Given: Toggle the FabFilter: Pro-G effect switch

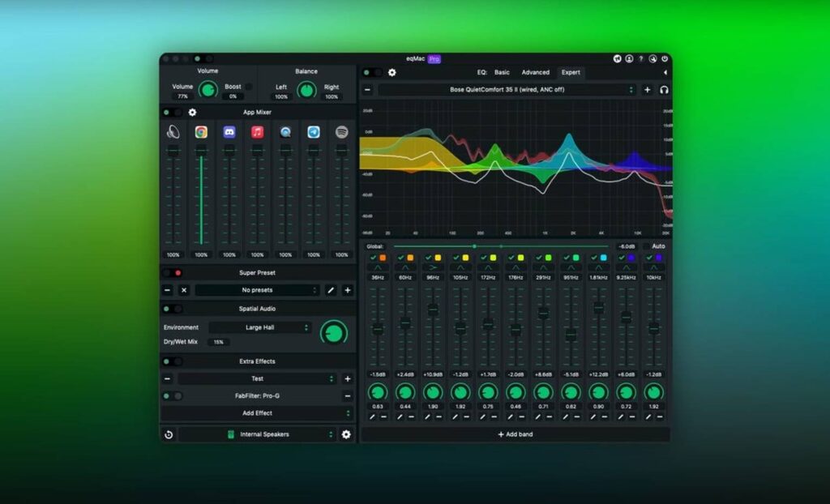Looking at the screenshot, I should tap(172, 396).
